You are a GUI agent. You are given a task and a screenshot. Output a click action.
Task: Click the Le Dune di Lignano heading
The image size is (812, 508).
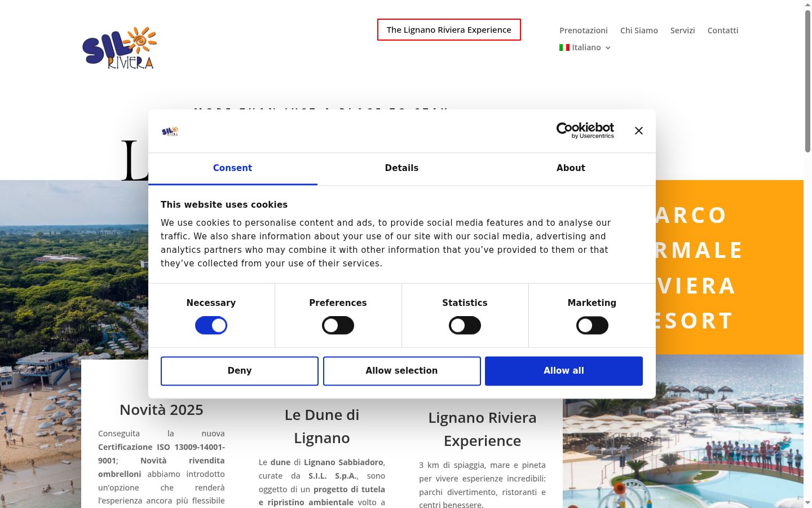[322, 426]
